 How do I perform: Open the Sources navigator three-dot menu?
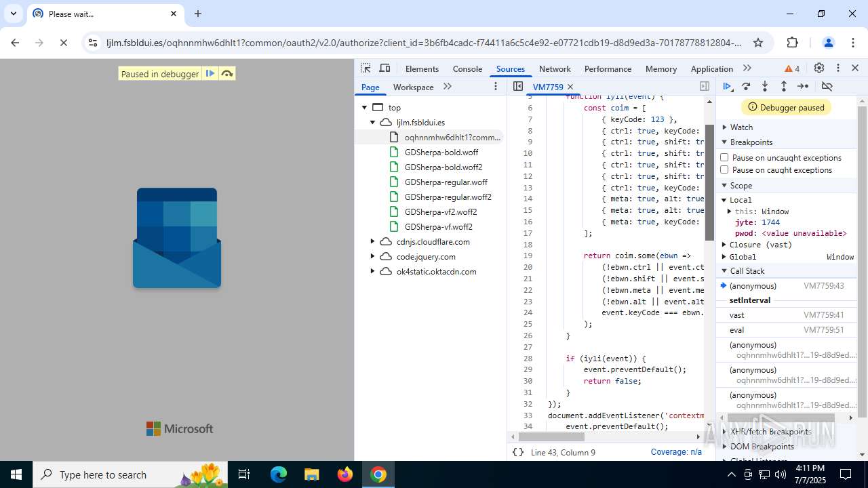(x=496, y=86)
